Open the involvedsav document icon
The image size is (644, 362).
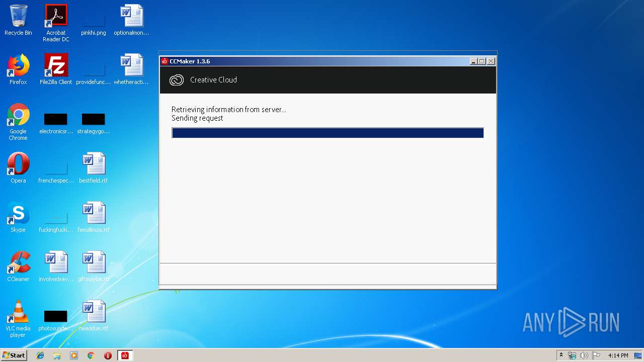(x=56, y=262)
